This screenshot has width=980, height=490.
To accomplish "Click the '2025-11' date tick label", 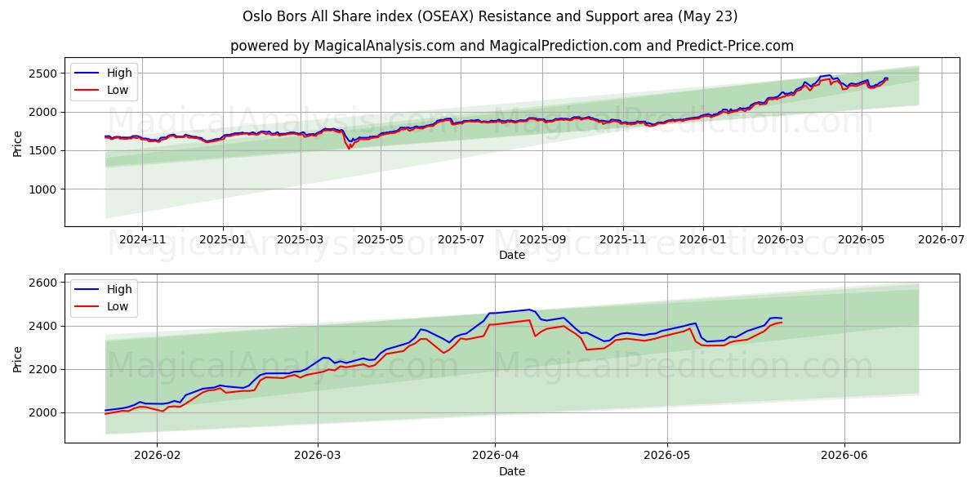I will (x=622, y=240).
